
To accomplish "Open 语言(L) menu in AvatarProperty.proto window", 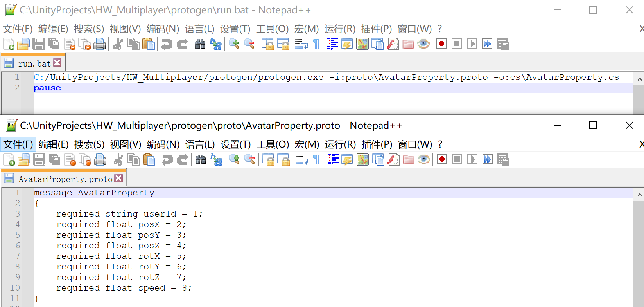I will 200,144.
